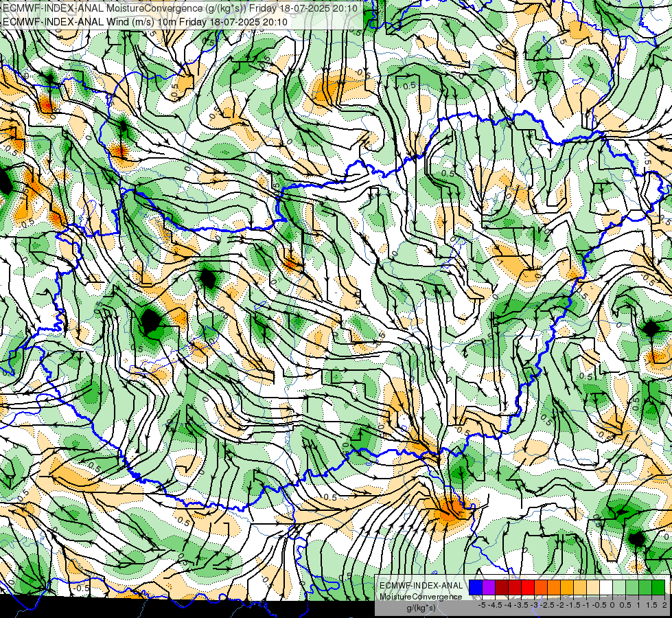This screenshot has width=672, height=618.
Task: Click the Wind (m/s) 10m title line
Action: coord(145,21)
